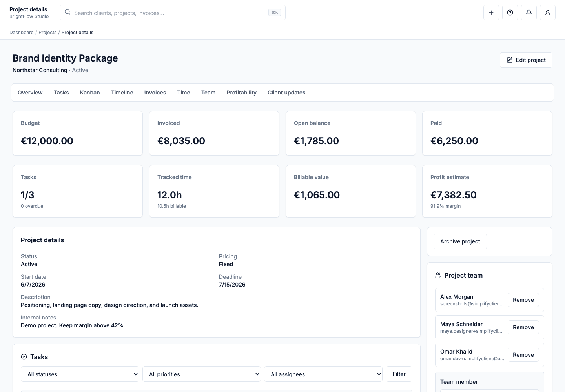Click the Fixed pricing value
This screenshot has height=392, width=565.
coord(226,264)
